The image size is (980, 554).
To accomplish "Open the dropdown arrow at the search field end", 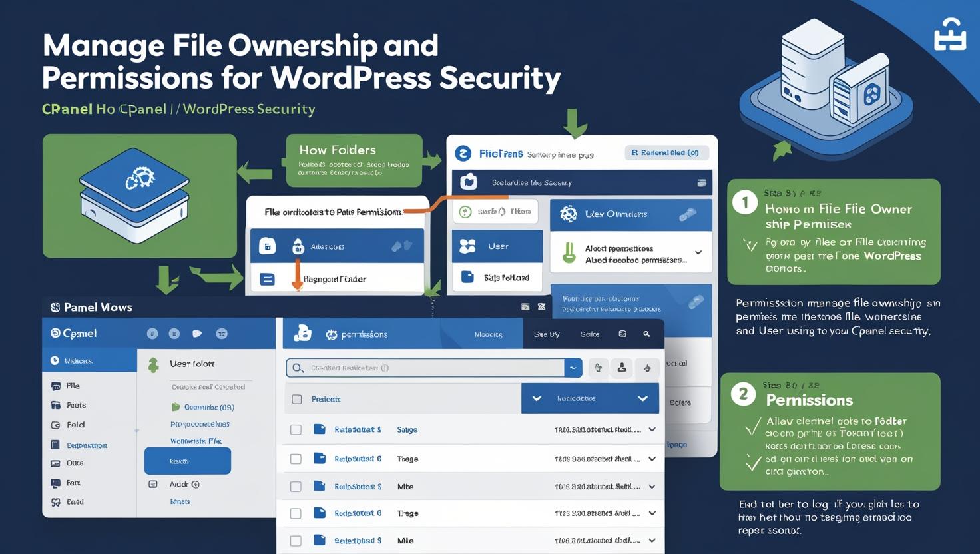I will point(573,368).
